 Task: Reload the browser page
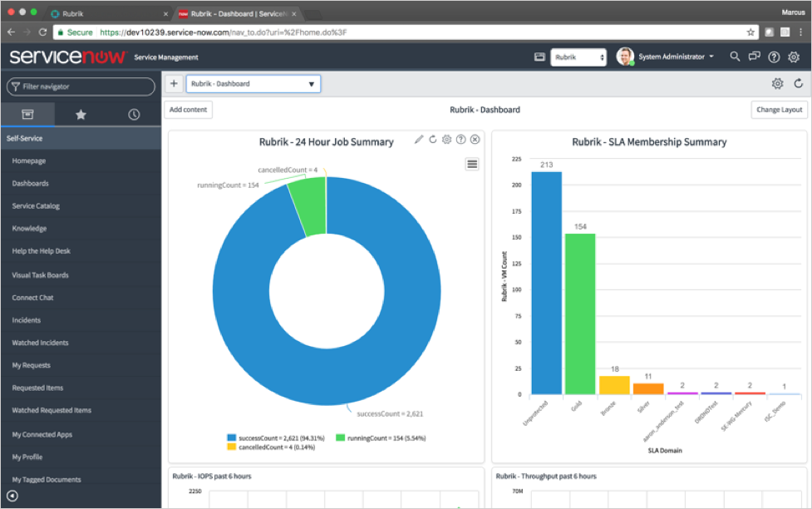(x=43, y=32)
